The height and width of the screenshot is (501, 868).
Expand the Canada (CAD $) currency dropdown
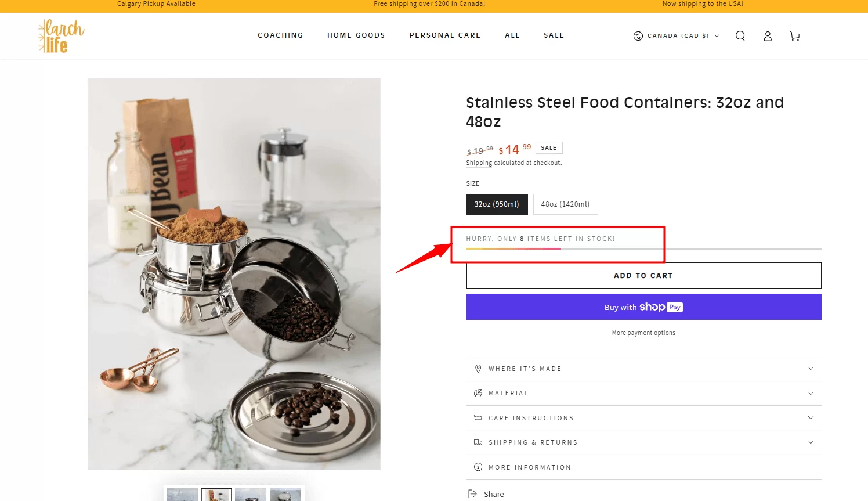tap(676, 35)
